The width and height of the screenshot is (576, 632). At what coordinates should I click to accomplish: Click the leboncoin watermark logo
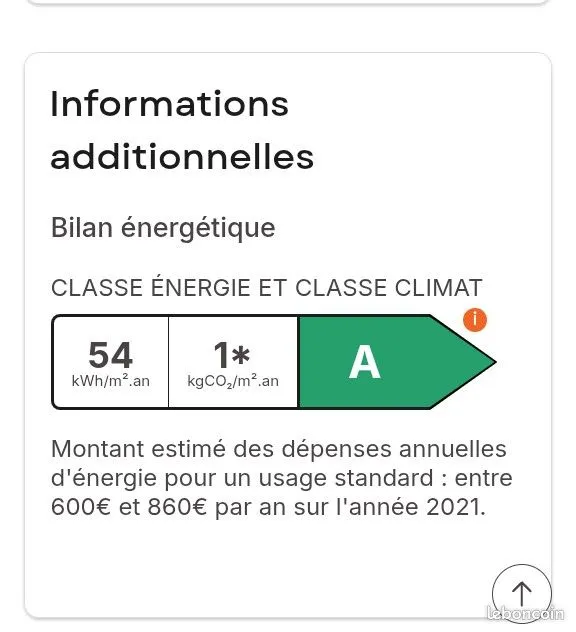pos(525,613)
